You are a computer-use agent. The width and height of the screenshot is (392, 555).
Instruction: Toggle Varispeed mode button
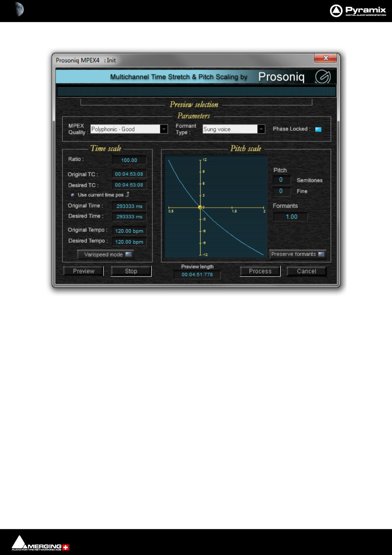point(105,254)
